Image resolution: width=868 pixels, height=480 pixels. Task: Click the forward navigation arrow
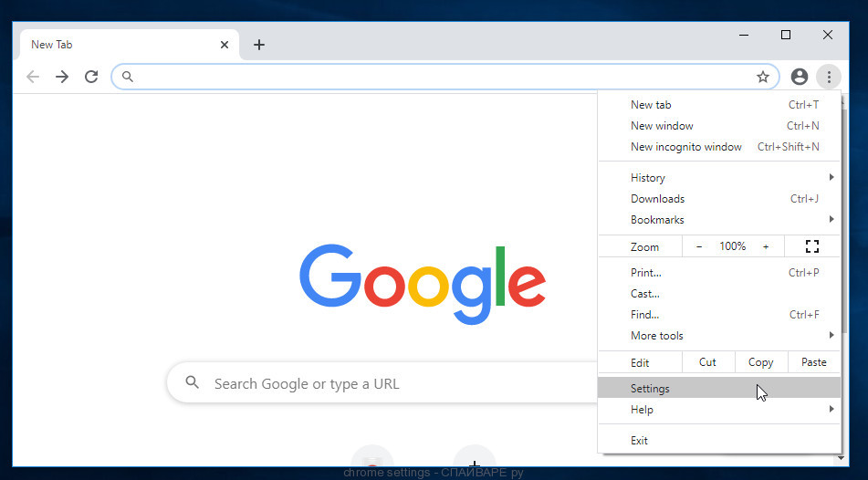click(62, 77)
